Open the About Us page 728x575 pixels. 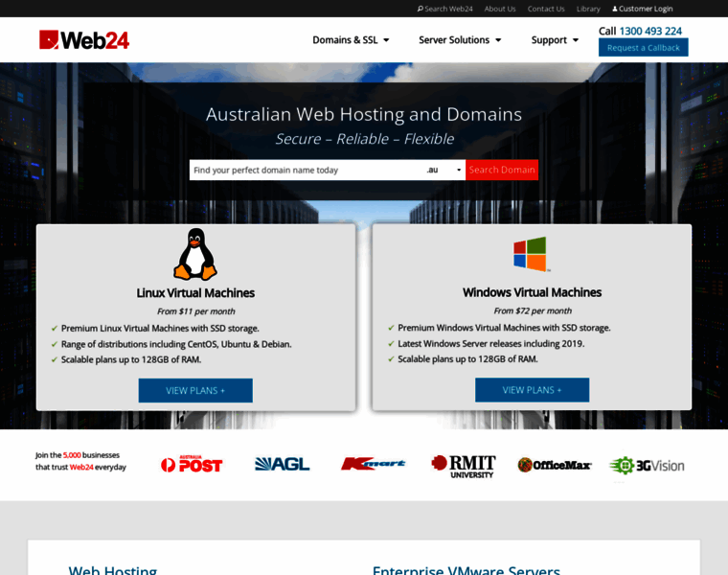[x=500, y=9]
